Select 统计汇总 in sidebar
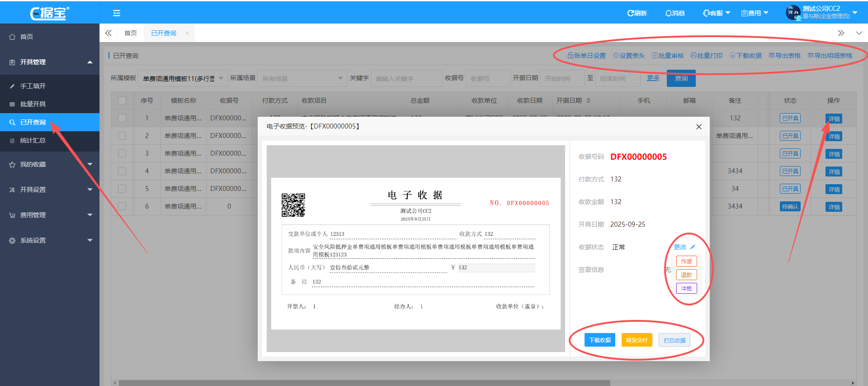Screen dimensions: 868x386 coord(33,140)
